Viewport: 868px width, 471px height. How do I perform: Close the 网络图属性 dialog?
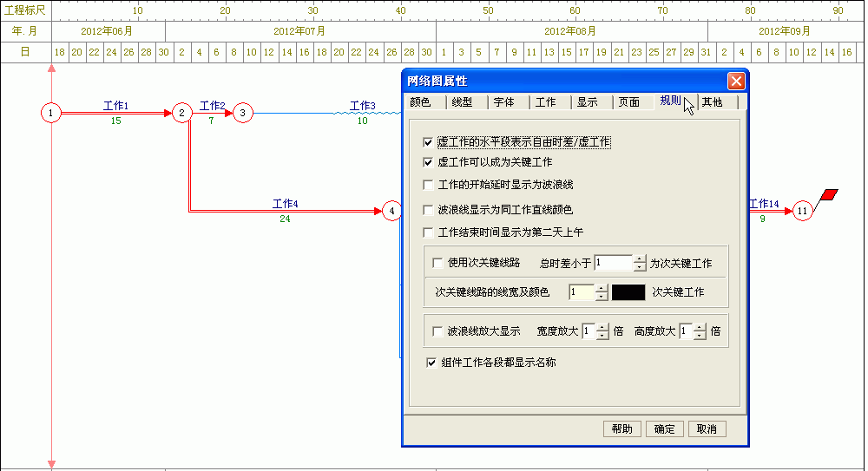[736, 82]
